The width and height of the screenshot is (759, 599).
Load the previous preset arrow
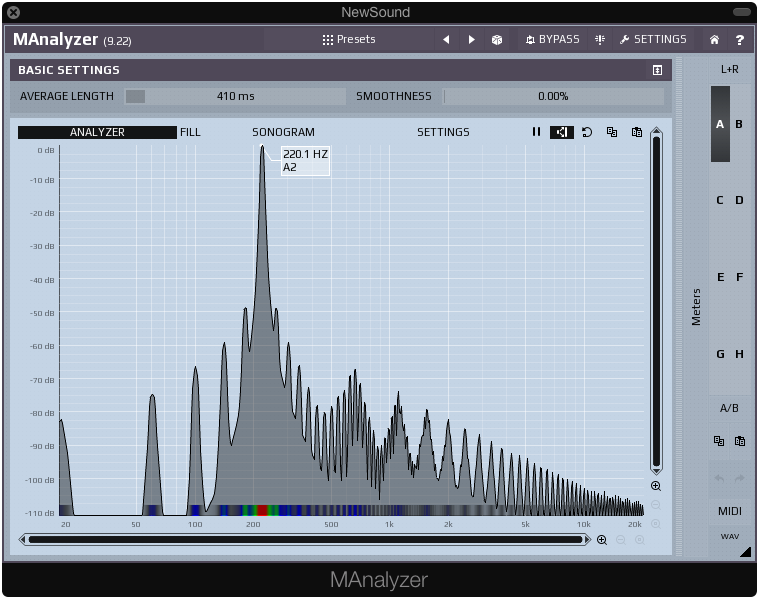pos(446,39)
